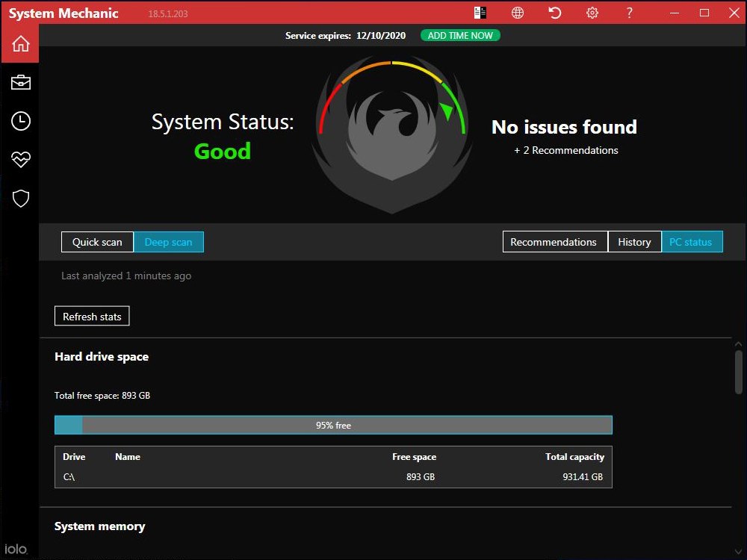This screenshot has height=560, width=747.
Task: Open System Mechanic settings gear
Action: (592, 13)
